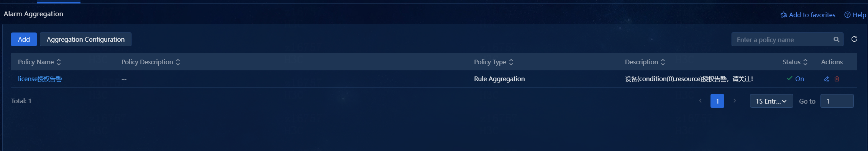This screenshot has width=868, height=151.
Task: Select page 1 in pagination
Action: click(717, 101)
